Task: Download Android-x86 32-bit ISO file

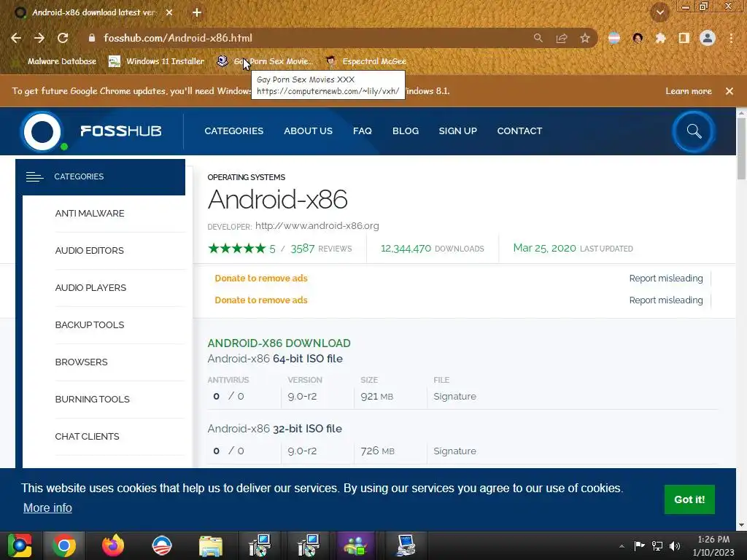Action: [274, 429]
